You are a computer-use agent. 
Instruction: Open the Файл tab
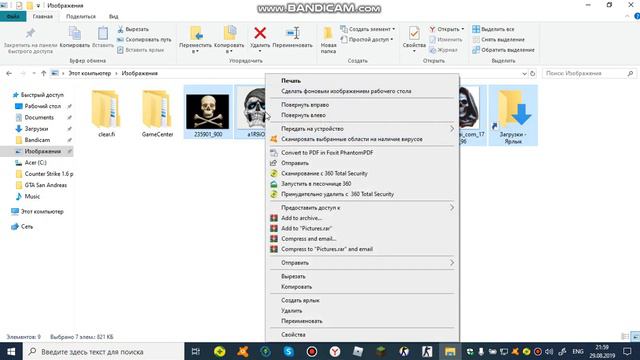[x=13, y=16]
